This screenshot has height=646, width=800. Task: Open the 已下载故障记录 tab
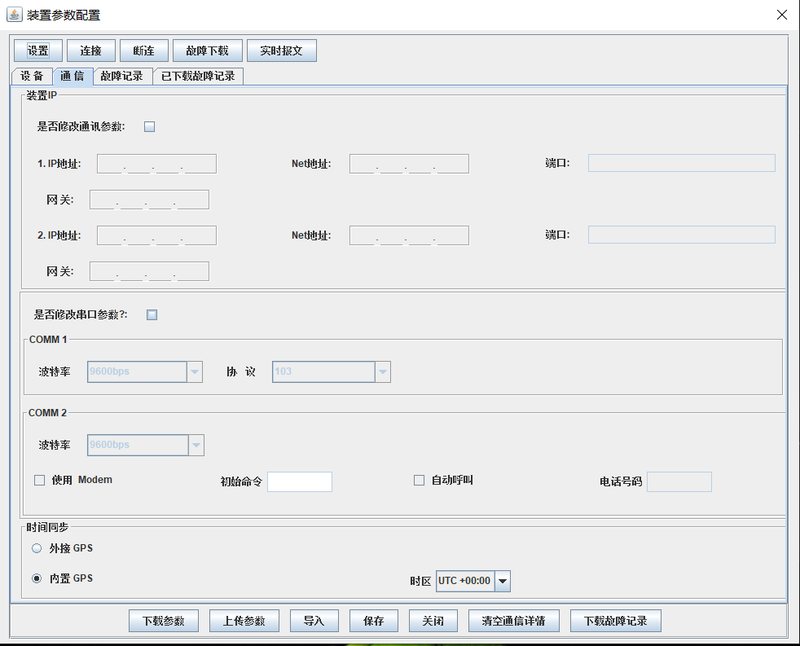[x=198, y=76]
